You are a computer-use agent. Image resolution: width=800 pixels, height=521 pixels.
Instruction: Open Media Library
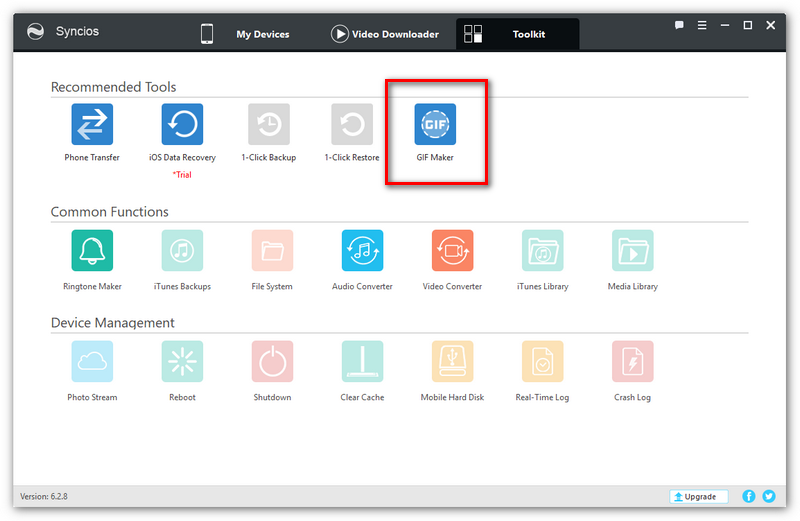click(633, 251)
